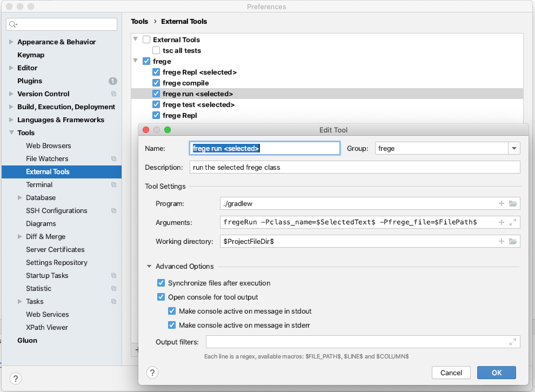
Task: Insert macro plus icon in Arguments field
Action: pos(501,222)
